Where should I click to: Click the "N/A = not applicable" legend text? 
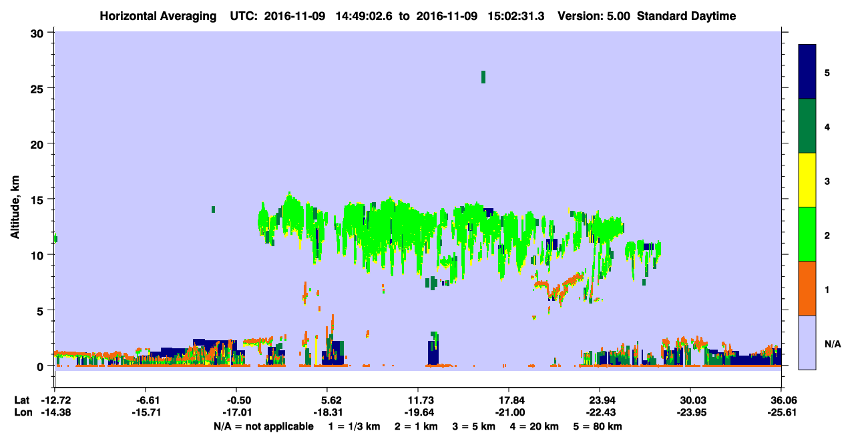point(263,426)
